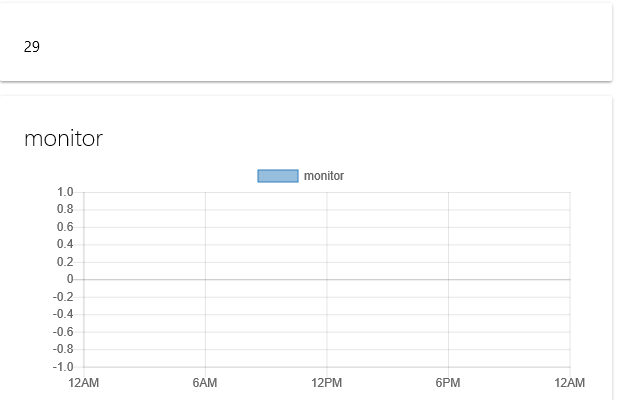618x400 pixels.
Task: Select the -0.4 y-axis tick label
Action: click(x=63, y=314)
